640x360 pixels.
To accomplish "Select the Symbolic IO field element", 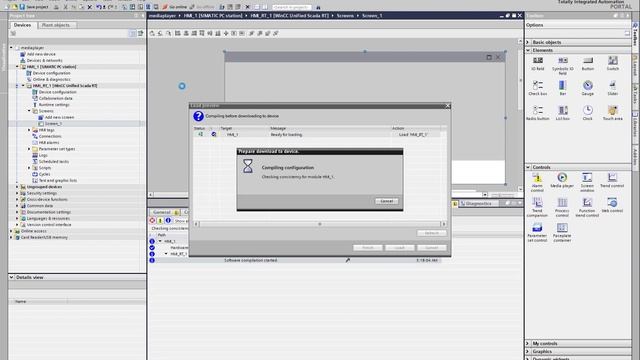I will (x=562, y=65).
